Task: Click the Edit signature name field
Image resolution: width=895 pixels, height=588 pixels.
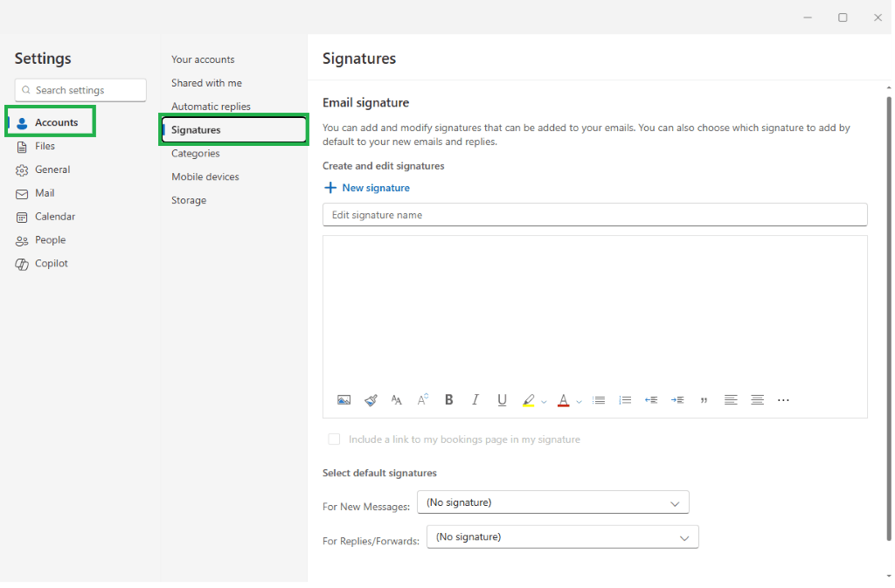Action: click(x=594, y=215)
